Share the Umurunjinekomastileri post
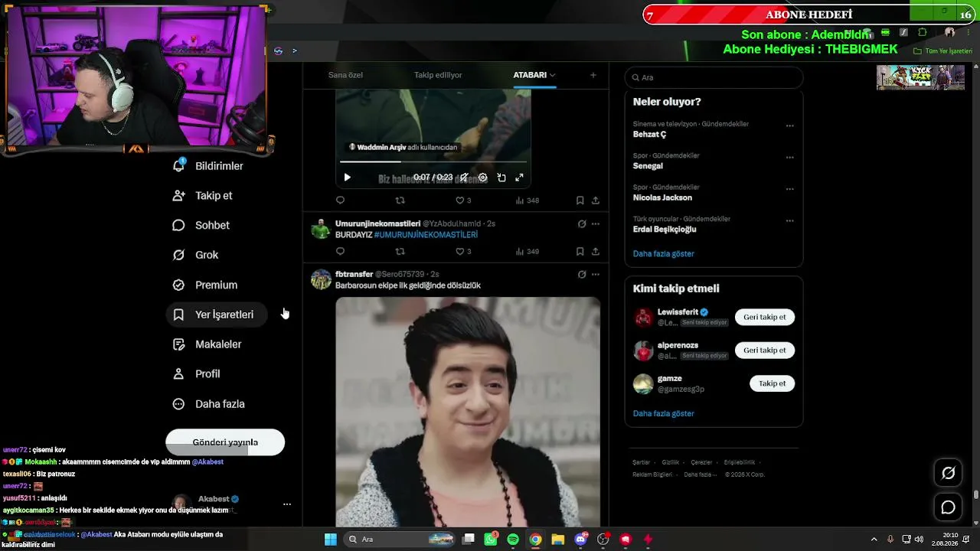 (596, 251)
